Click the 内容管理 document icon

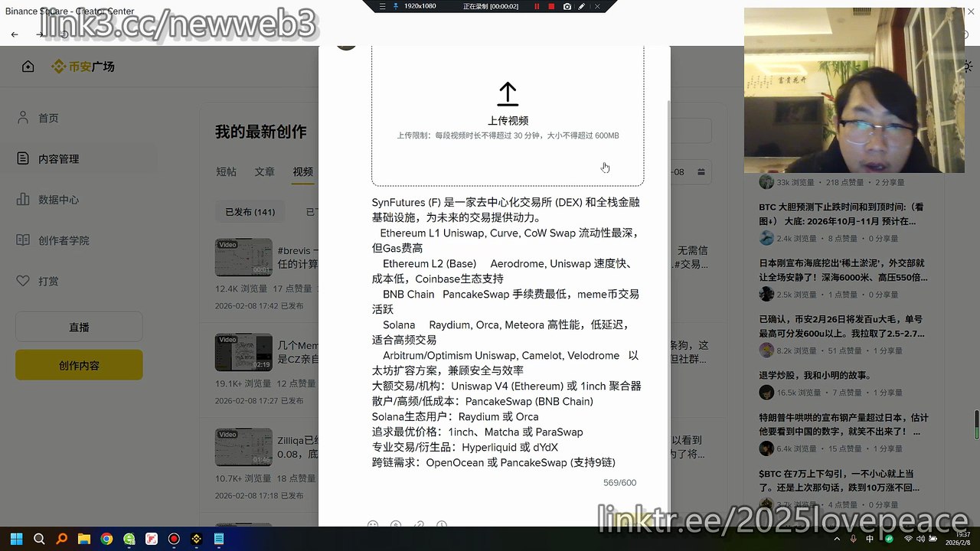point(23,158)
